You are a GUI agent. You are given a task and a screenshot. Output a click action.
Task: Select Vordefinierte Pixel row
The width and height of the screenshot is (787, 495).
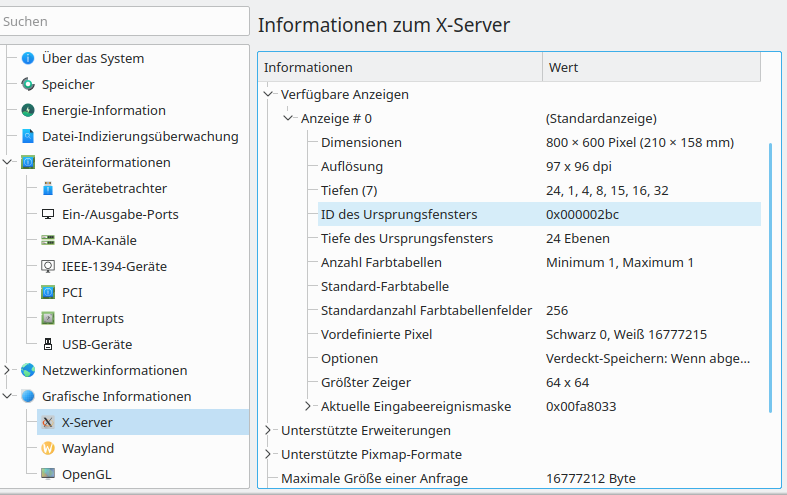coord(540,334)
